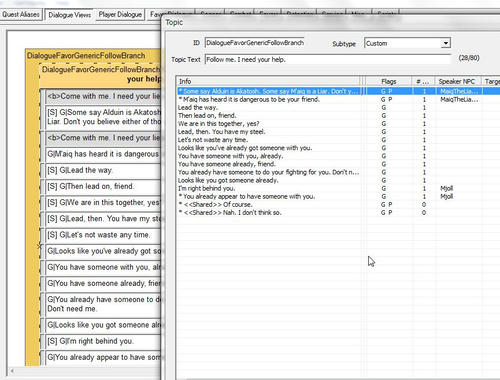Image resolution: width=500 pixels, height=380 pixels.
Task: Open the Player Dialogue tab
Action: [x=120, y=15]
